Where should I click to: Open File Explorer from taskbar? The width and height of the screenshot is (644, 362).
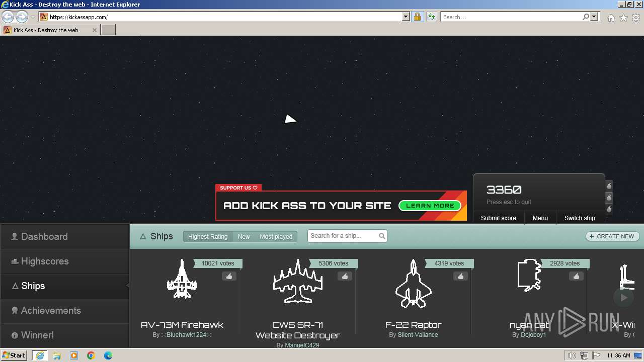[57, 355]
